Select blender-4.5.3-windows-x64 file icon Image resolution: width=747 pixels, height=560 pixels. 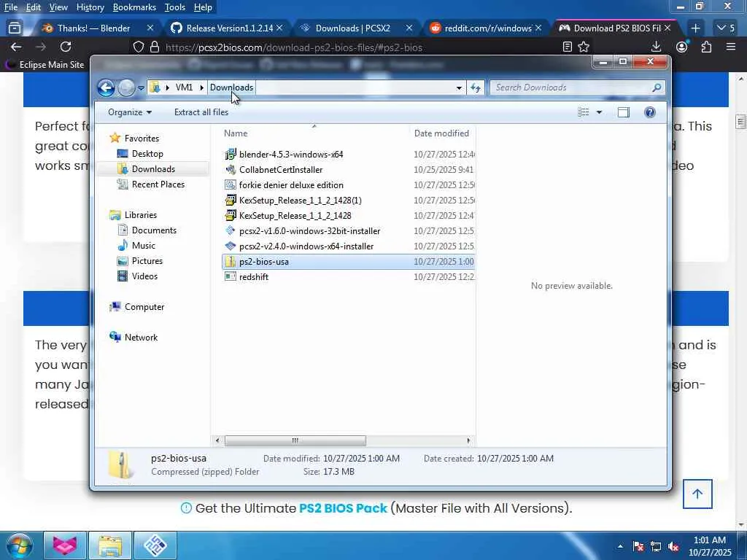(x=231, y=155)
